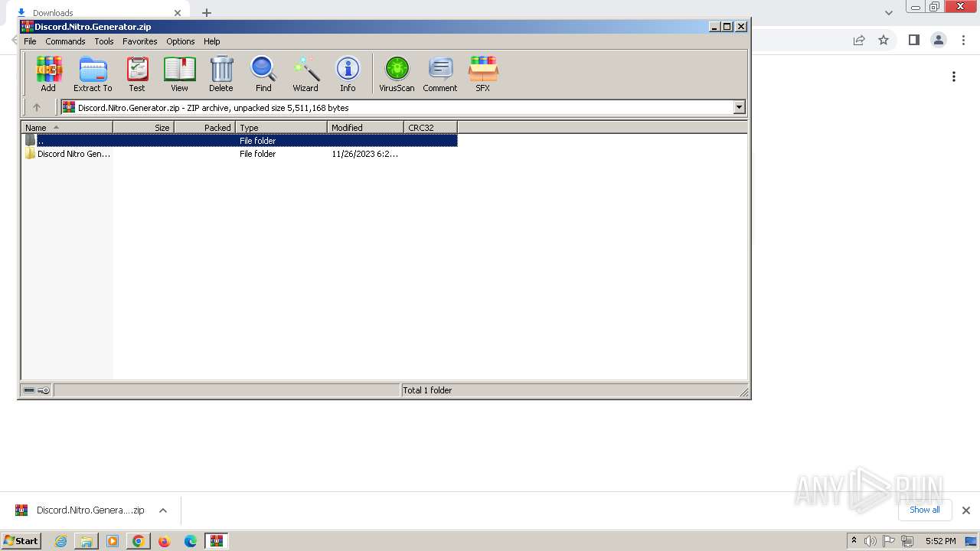Bookmark this page with the star
Screen dimensions: 980x551
point(884,40)
